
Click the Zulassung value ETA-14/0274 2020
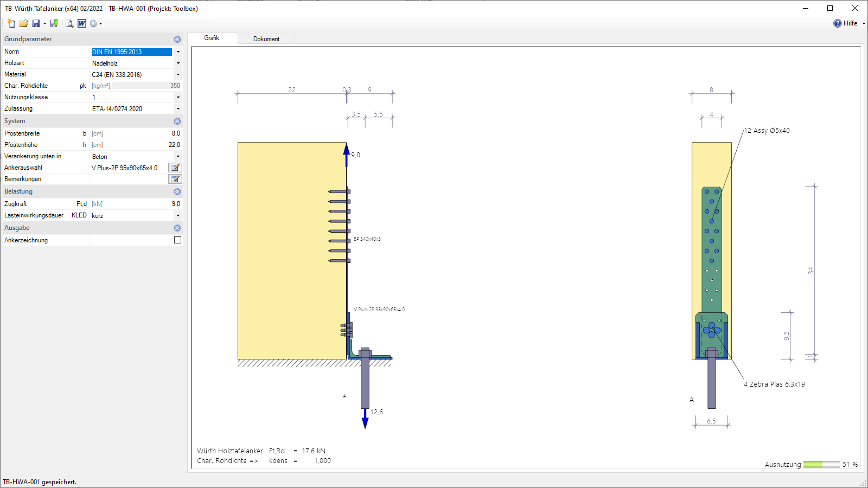tap(117, 109)
